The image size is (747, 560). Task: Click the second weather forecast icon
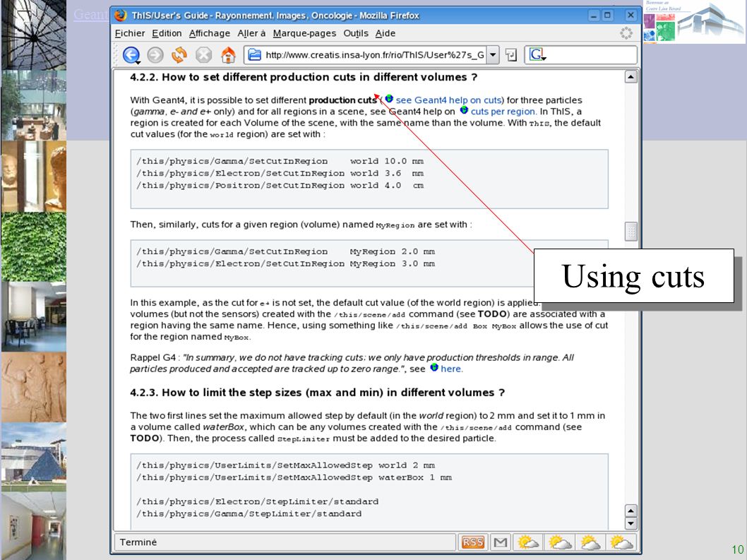tap(559, 542)
